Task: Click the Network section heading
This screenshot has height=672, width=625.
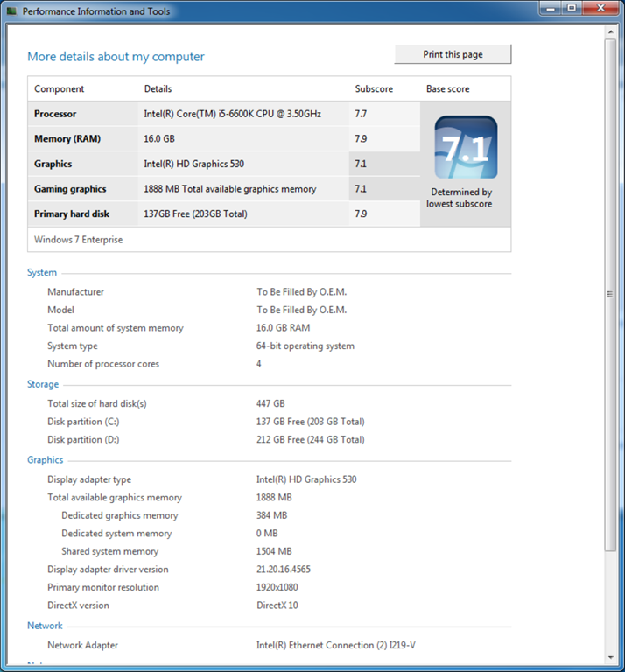Action: (45, 626)
